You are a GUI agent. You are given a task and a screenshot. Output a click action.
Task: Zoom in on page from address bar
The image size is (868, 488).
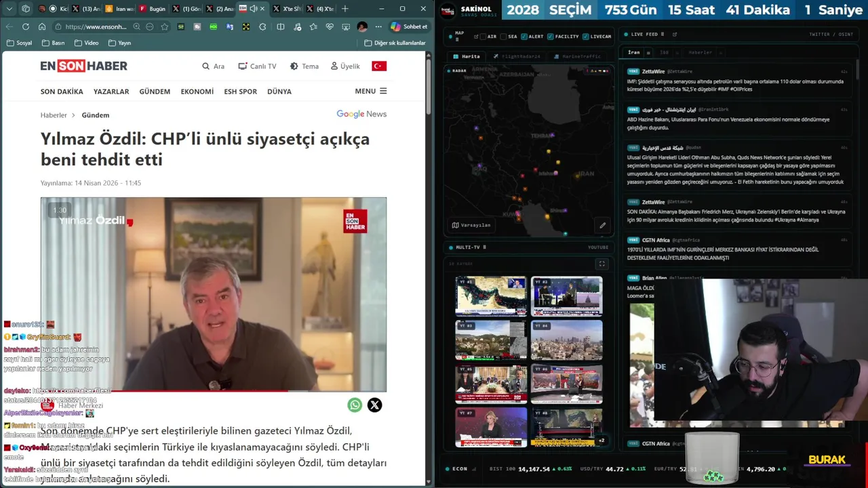point(137,26)
